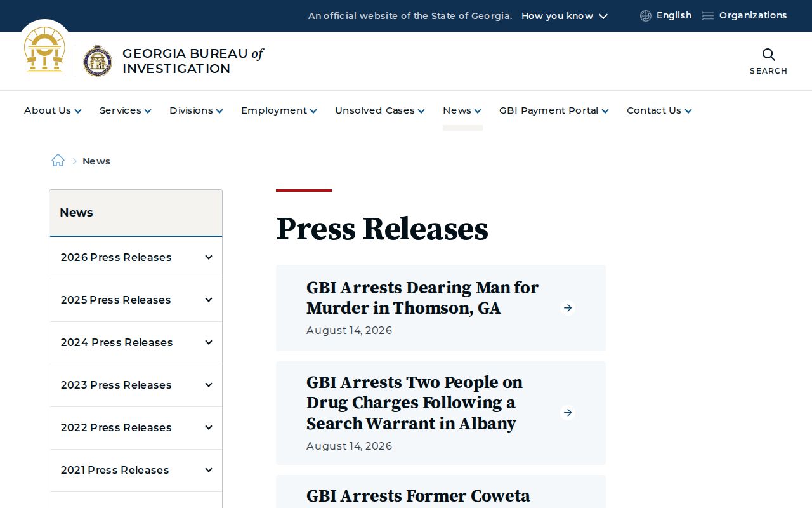Open the Employment menu

(x=278, y=110)
